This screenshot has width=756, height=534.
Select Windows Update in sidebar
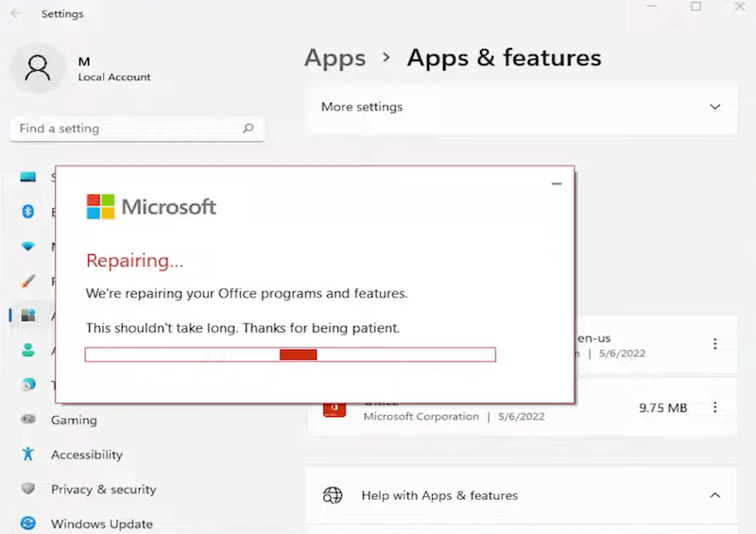[x=102, y=524]
